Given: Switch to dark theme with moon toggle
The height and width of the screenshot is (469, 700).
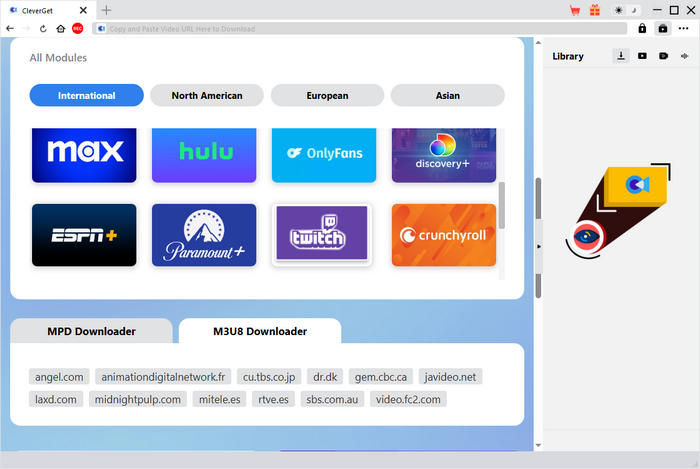Looking at the screenshot, I should (x=633, y=10).
